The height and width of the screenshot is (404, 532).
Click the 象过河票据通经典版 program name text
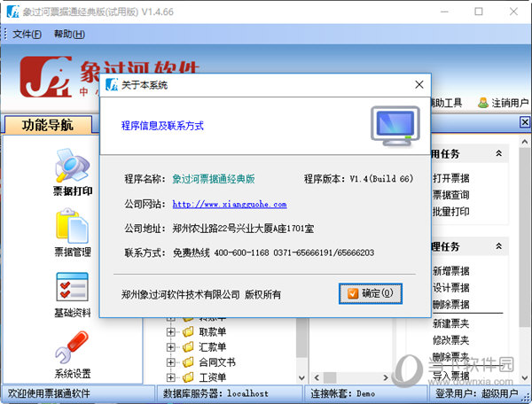(x=214, y=179)
